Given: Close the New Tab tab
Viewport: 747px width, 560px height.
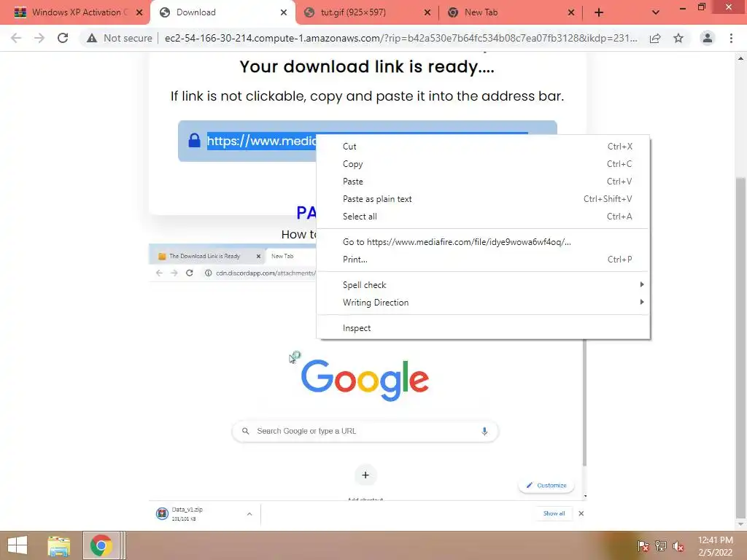Looking at the screenshot, I should pyautogui.click(x=570, y=12).
